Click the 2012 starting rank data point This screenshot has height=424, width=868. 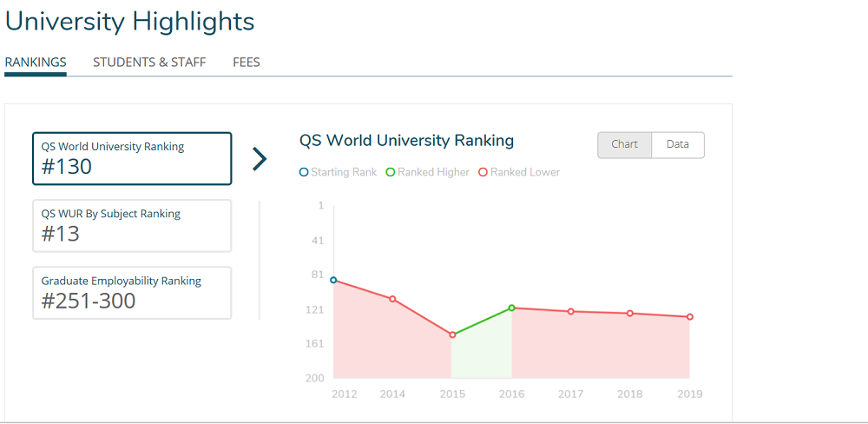coord(333,280)
